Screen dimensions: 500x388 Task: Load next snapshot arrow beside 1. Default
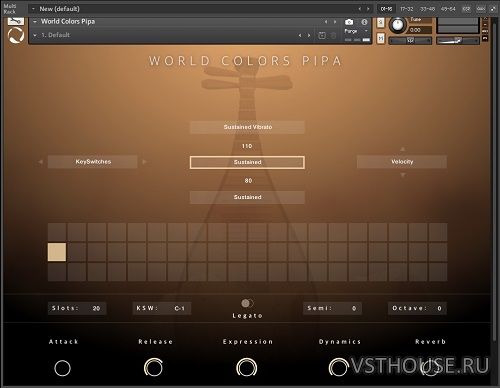[x=309, y=35]
